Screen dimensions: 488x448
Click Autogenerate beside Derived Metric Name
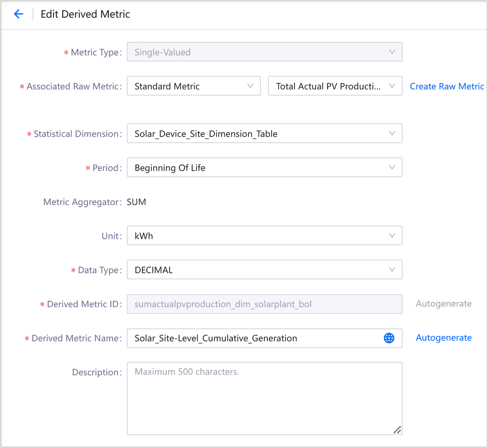(x=444, y=338)
